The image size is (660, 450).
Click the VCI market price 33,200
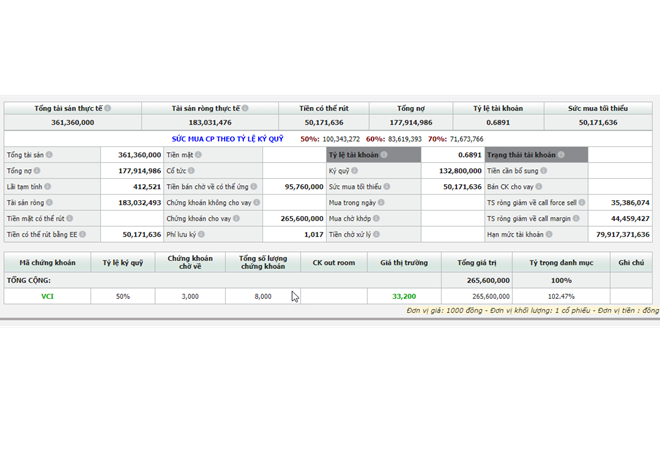click(x=404, y=297)
